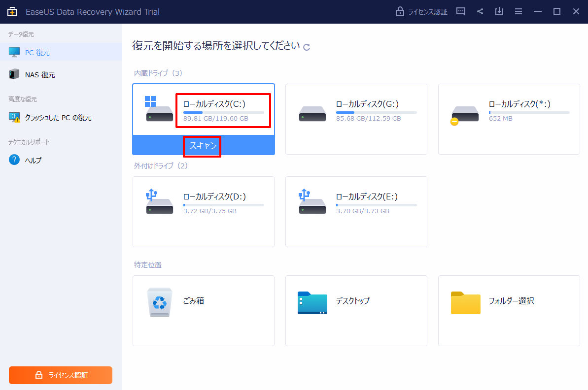Click the share icon in title bar
The height and width of the screenshot is (390, 588).
(480, 12)
